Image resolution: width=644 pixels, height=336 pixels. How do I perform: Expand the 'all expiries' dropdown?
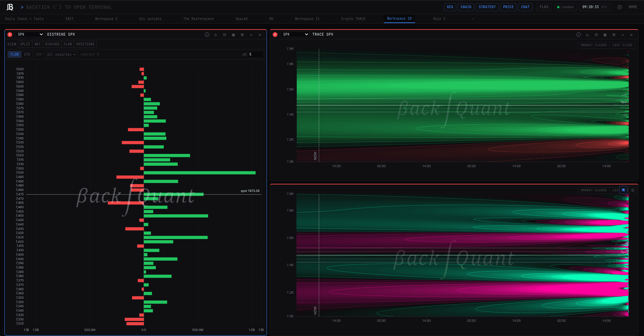pyautogui.click(x=61, y=55)
